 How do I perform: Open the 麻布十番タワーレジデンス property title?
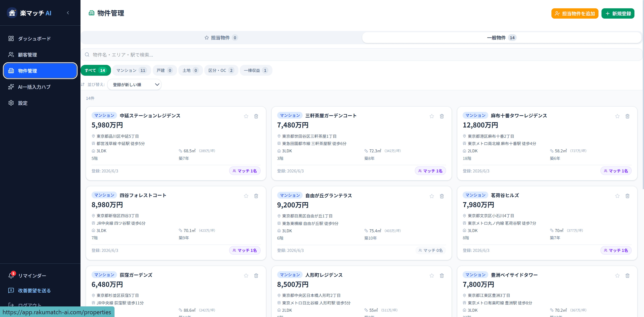click(x=519, y=116)
